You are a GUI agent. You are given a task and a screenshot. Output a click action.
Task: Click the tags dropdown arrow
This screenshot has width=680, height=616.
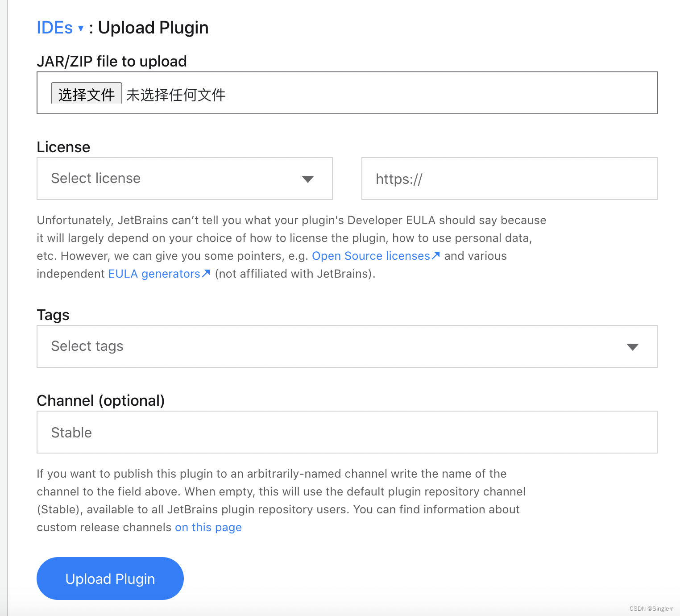tap(633, 347)
